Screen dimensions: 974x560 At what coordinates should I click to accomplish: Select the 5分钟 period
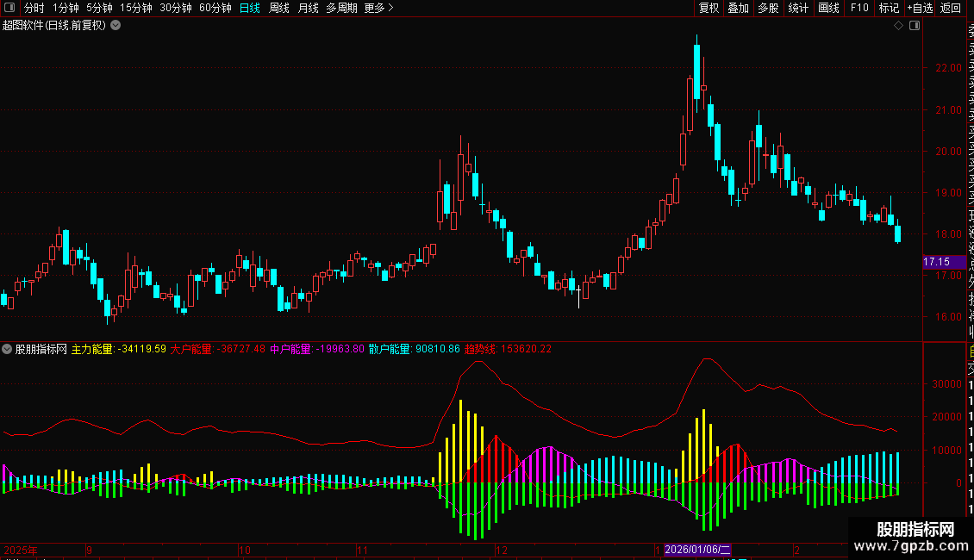99,8
